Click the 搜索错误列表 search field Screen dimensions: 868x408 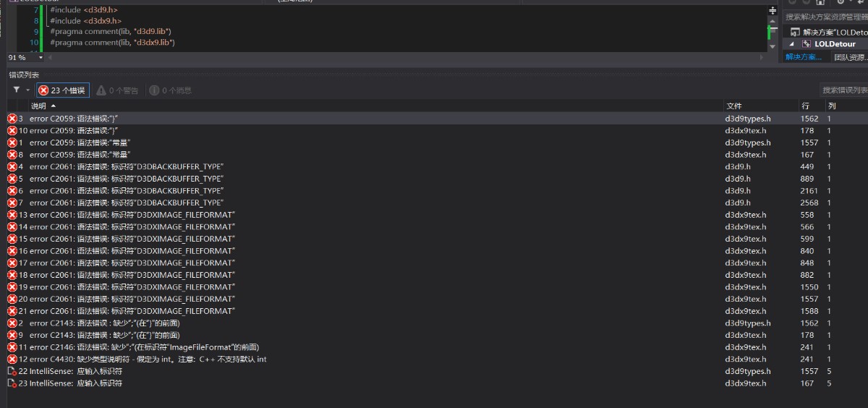pos(843,90)
